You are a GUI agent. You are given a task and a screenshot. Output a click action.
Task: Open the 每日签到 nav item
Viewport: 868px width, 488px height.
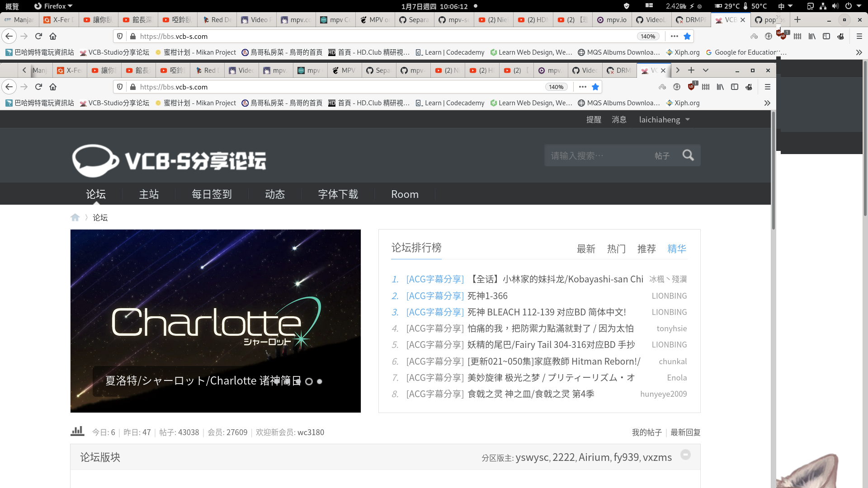coord(212,194)
